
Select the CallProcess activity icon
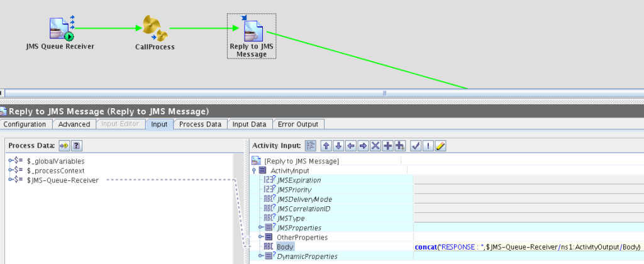point(154,29)
